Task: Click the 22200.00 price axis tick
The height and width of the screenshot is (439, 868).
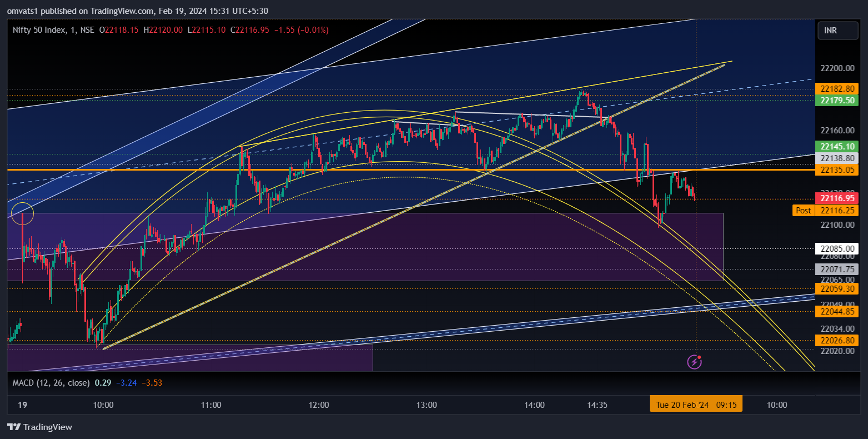Action: click(837, 68)
